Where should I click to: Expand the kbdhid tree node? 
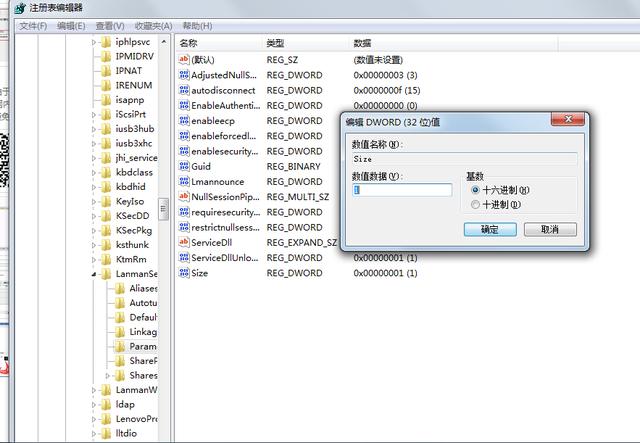[94, 187]
